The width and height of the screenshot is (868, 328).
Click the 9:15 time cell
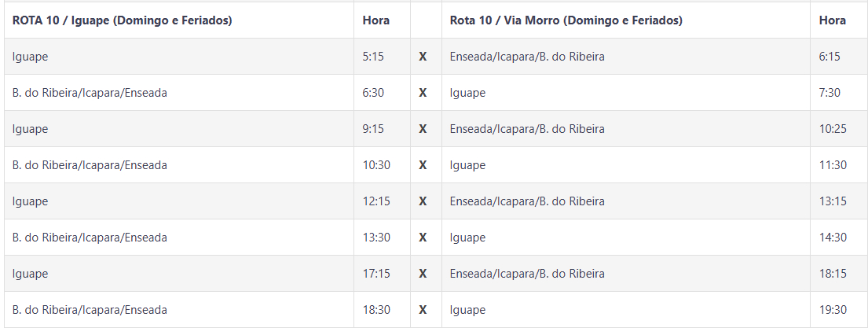[373, 129]
